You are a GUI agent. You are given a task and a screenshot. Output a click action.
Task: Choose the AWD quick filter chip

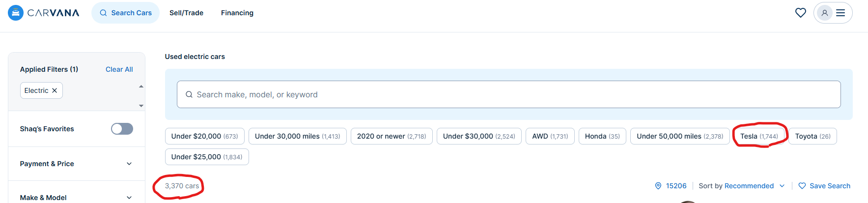coord(550,136)
